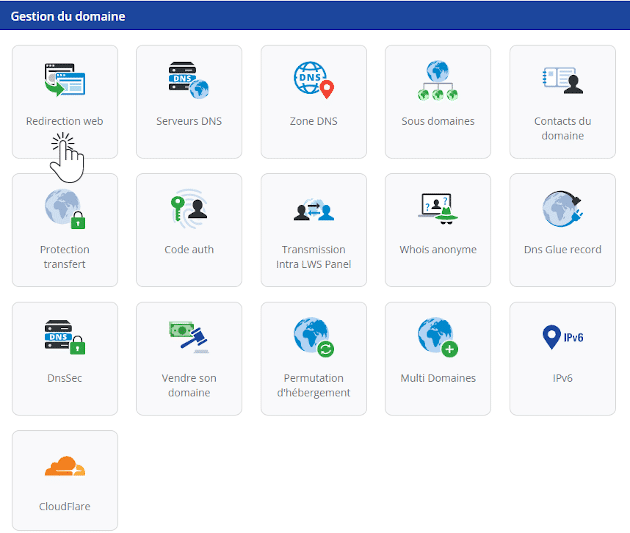Click the Dns Glue record icon

click(x=562, y=208)
